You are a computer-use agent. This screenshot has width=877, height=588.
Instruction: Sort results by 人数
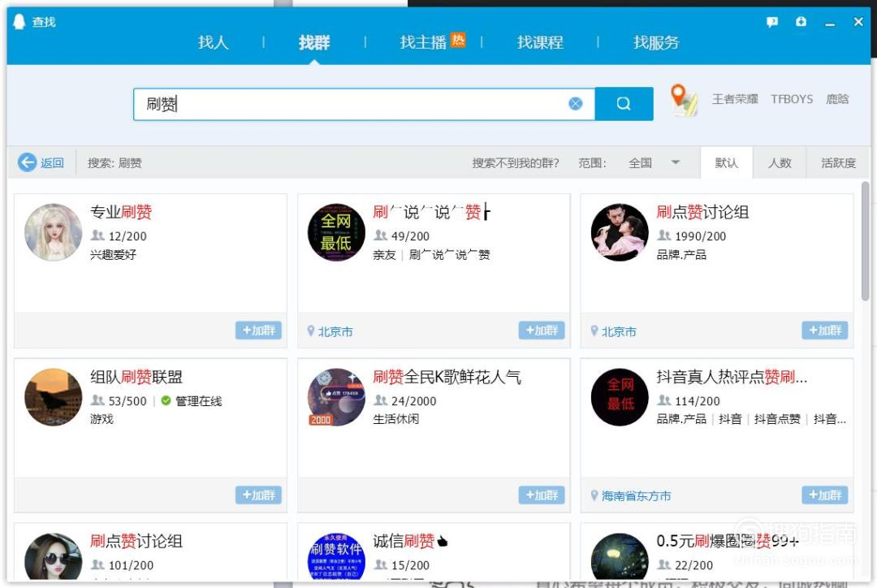point(780,162)
